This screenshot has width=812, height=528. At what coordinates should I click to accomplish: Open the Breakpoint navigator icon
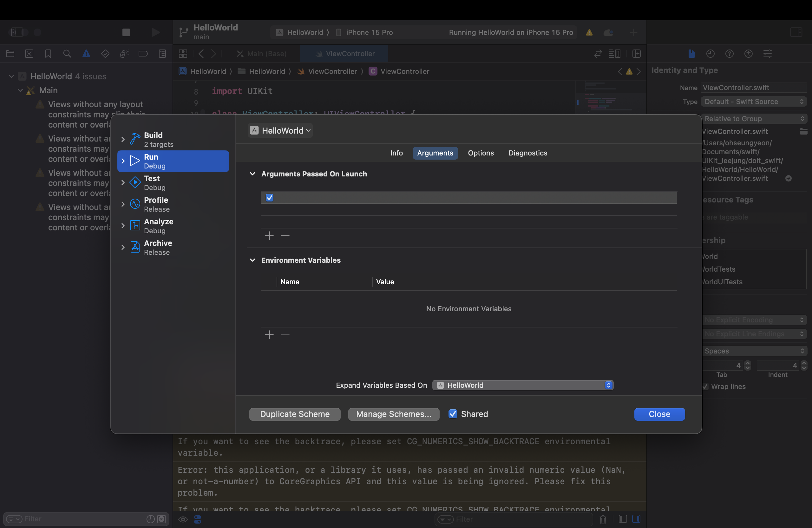tap(143, 54)
